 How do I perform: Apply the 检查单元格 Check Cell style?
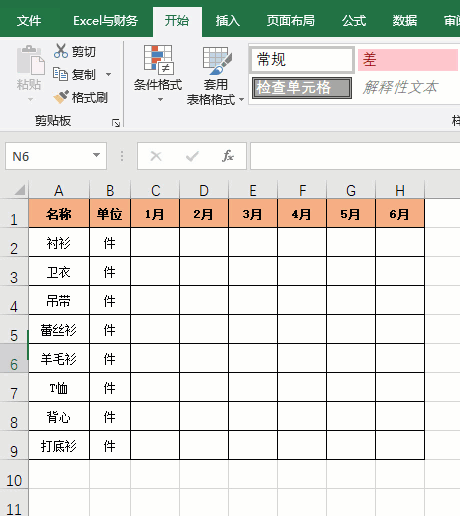point(302,88)
